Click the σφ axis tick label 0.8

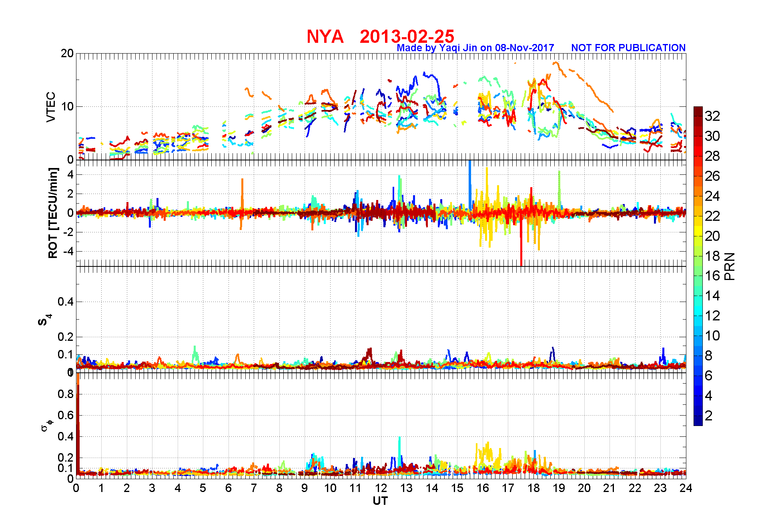(x=66, y=394)
